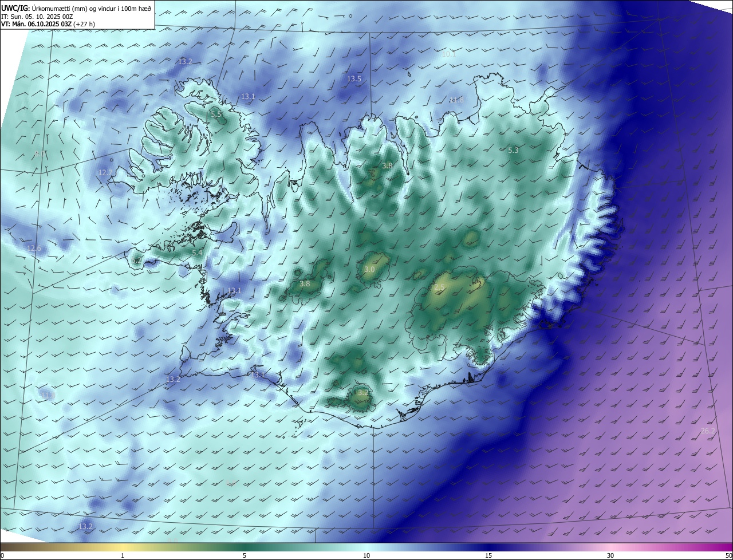Click the initial time line "IT: Sun. 05. 10. 2025 00Z"
733x560 pixels.
click(x=37, y=17)
